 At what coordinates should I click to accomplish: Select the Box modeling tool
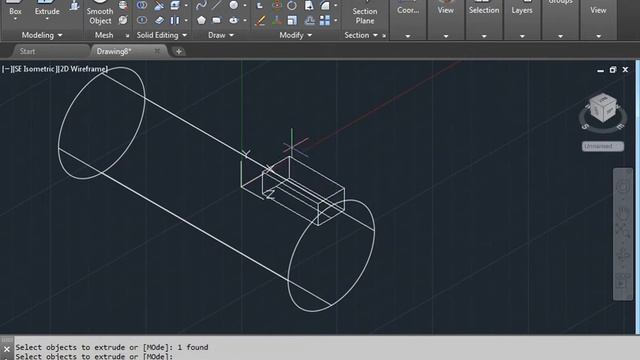[15, 8]
